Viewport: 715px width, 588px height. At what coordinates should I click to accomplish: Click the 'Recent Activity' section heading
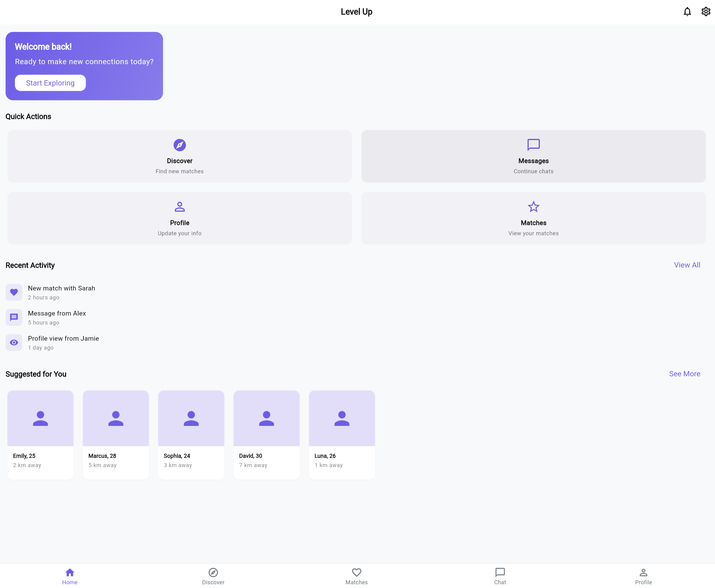pyautogui.click(x=30, y=265)
